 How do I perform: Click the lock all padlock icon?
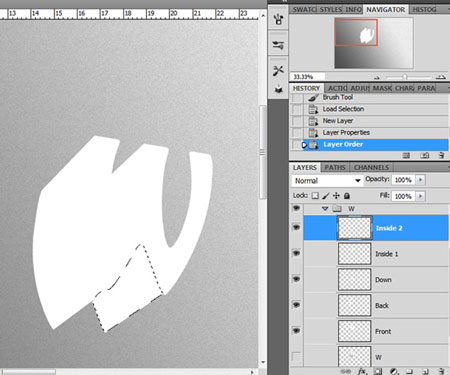coord(347,196)
